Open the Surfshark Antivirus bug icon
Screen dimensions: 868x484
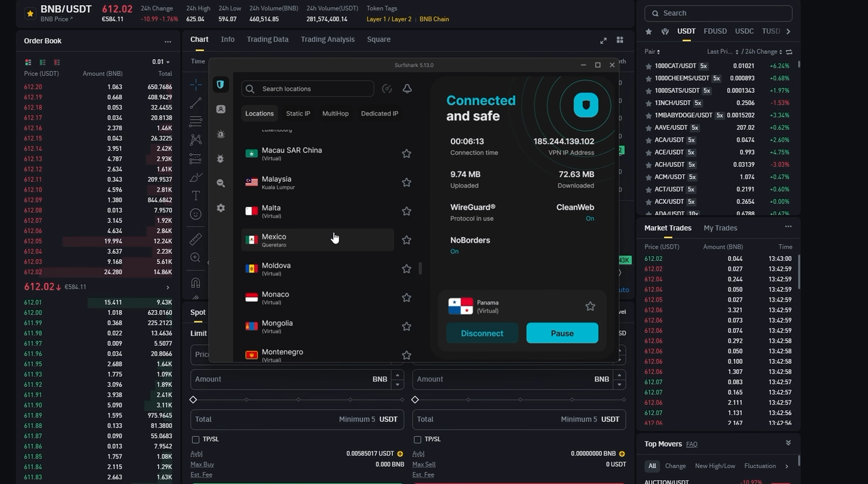coord(221,159)
